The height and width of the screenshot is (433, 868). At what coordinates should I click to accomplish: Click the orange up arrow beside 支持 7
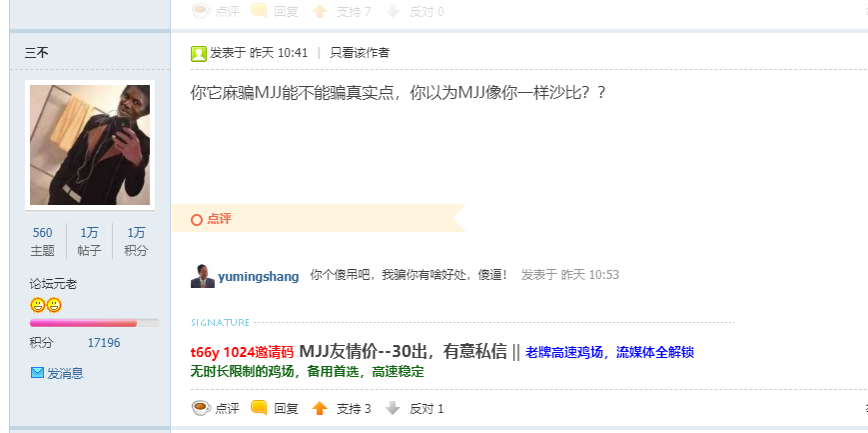click(320, 11)
